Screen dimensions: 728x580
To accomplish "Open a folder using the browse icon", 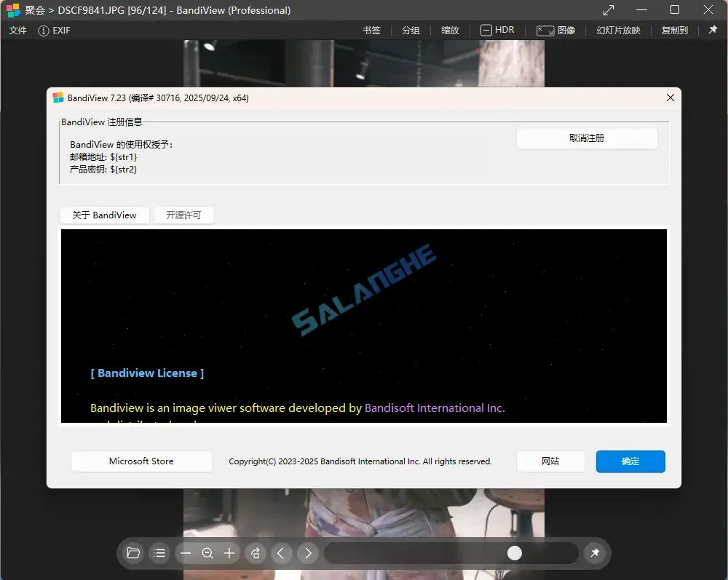I will [133, 553].
